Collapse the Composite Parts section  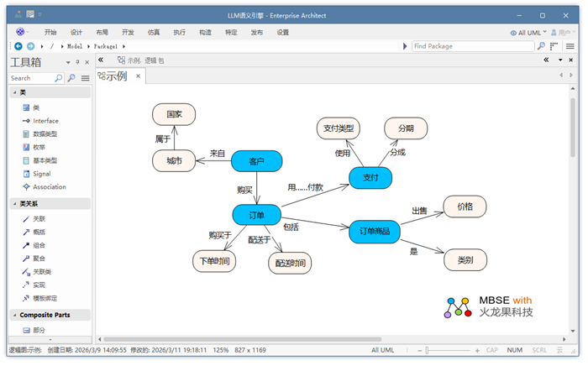(x=14, y=315)
